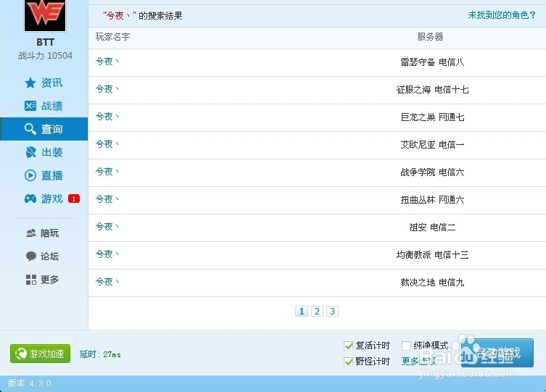Screen dimensions: 546x392
Task: Click the 战斗力 10504 power rating
Action: click(x=45, y=55)
